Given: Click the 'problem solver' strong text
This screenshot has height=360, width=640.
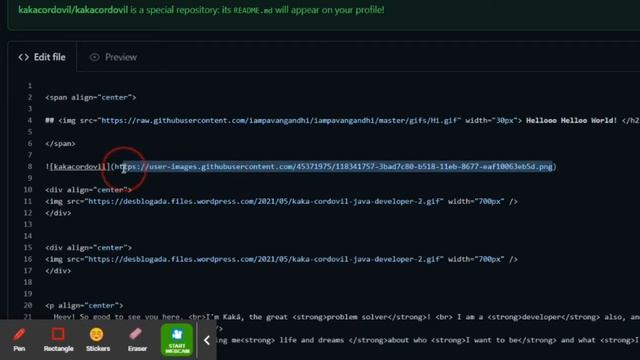Looking at the screenshot, I should click(x=355, y=317).
